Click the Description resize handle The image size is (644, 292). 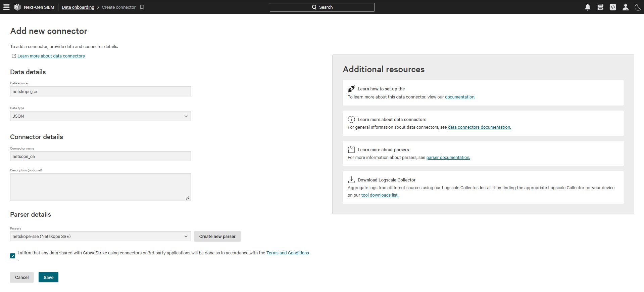188,198
